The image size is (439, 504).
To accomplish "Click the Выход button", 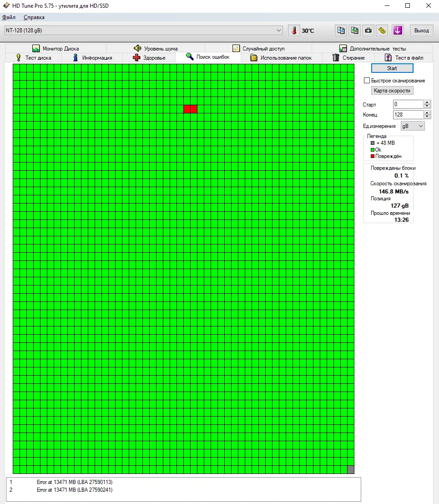I will click(x=422, y=31).
